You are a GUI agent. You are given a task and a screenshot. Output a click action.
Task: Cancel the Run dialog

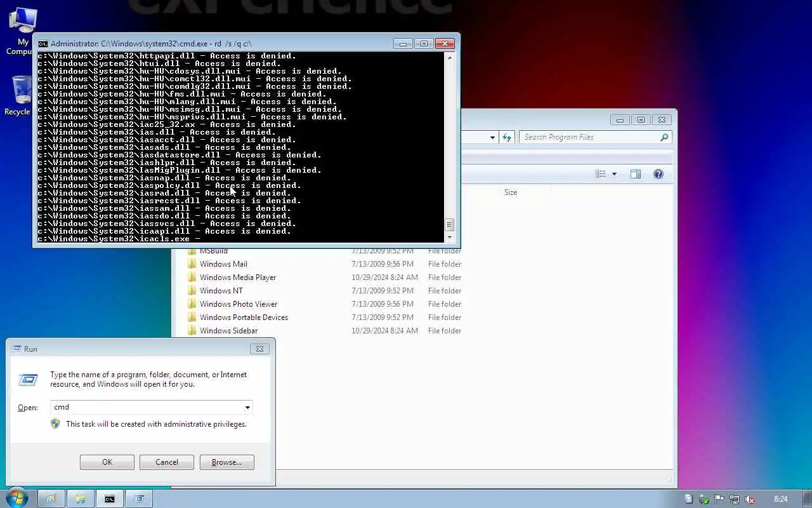point(167,462)
